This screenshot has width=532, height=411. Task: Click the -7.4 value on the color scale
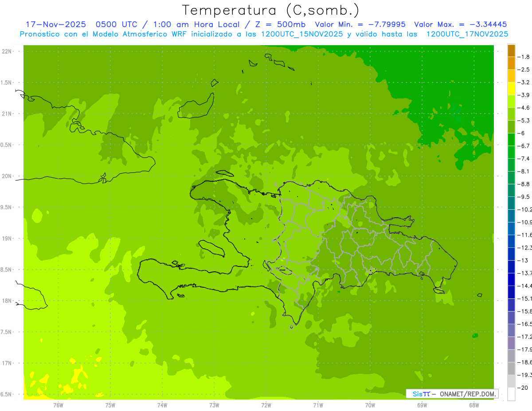click(524, 159)
